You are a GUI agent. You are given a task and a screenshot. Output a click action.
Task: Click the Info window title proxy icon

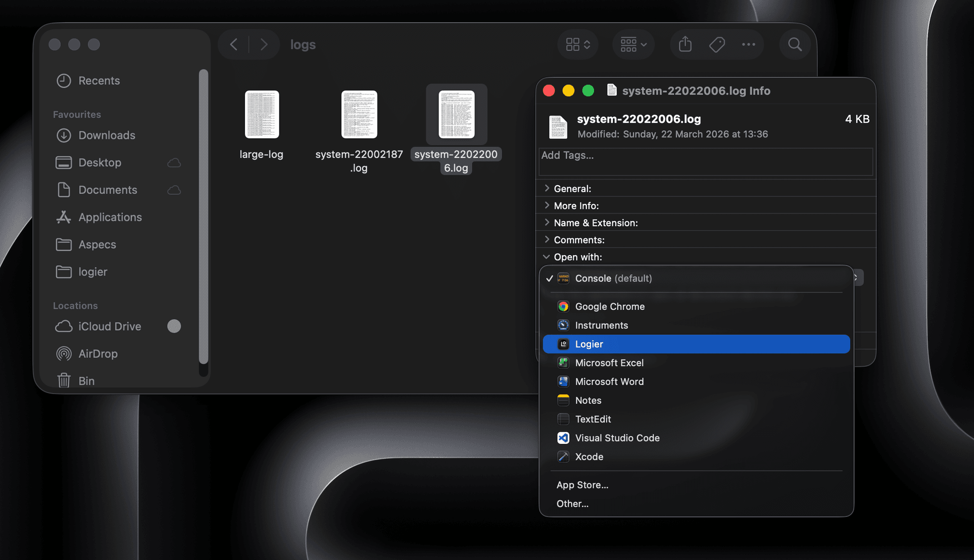[x=612, y=90]
